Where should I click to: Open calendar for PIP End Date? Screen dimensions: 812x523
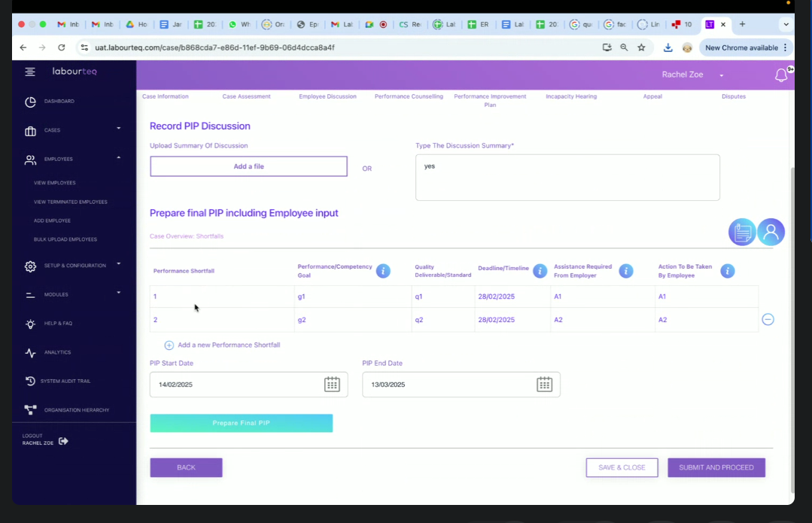point(544,385)
